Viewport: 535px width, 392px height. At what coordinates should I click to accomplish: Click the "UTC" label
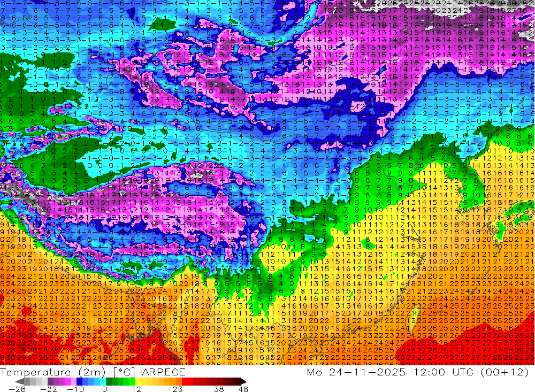(464, 372)
